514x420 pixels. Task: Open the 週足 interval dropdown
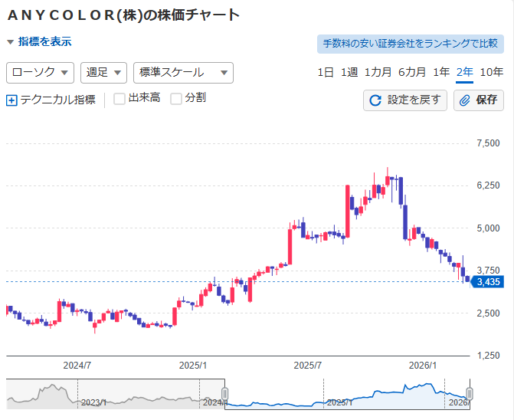point(103,73)
